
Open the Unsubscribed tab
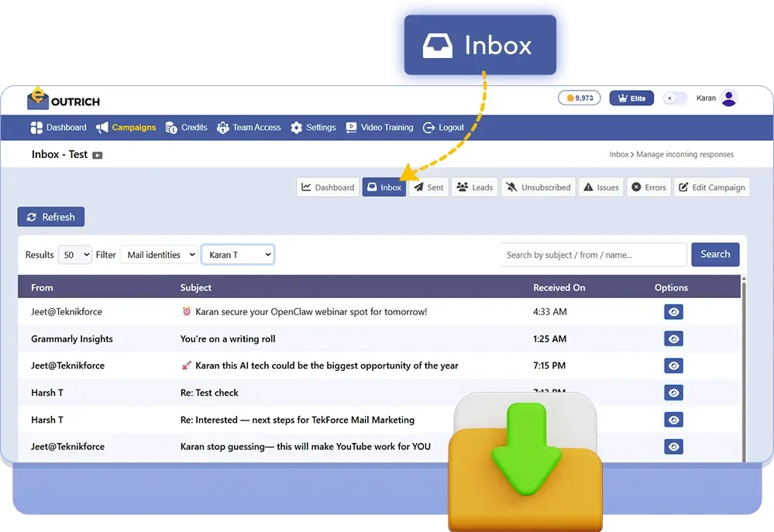[538, 187]
